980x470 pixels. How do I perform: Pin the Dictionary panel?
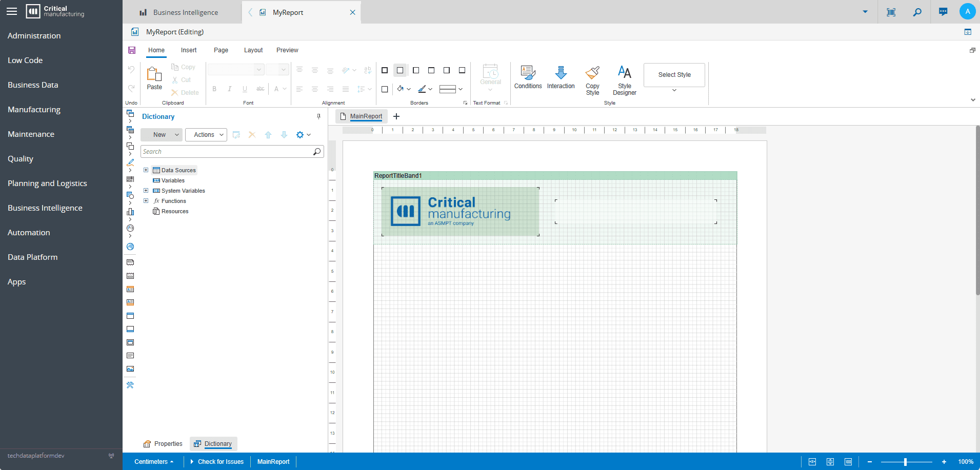318,117
